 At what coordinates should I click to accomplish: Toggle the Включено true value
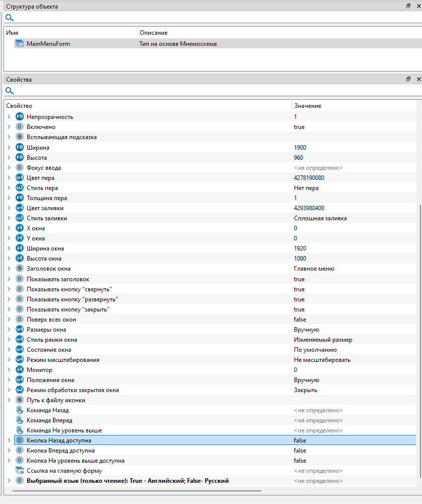[x=299, y=127]
